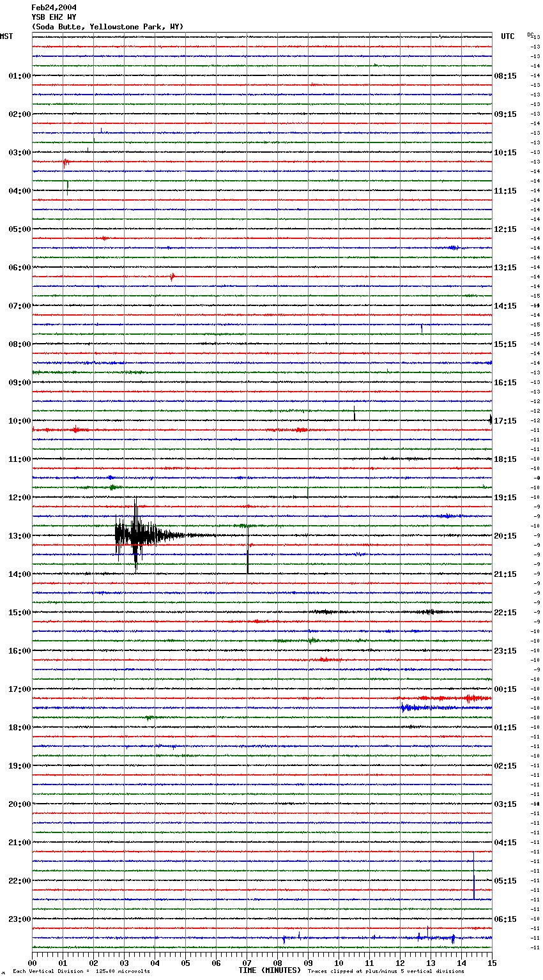Click the "DC" column header at top right
Image resolution: width=543 pixels, height=980 pixels.
tap(530, 34)
